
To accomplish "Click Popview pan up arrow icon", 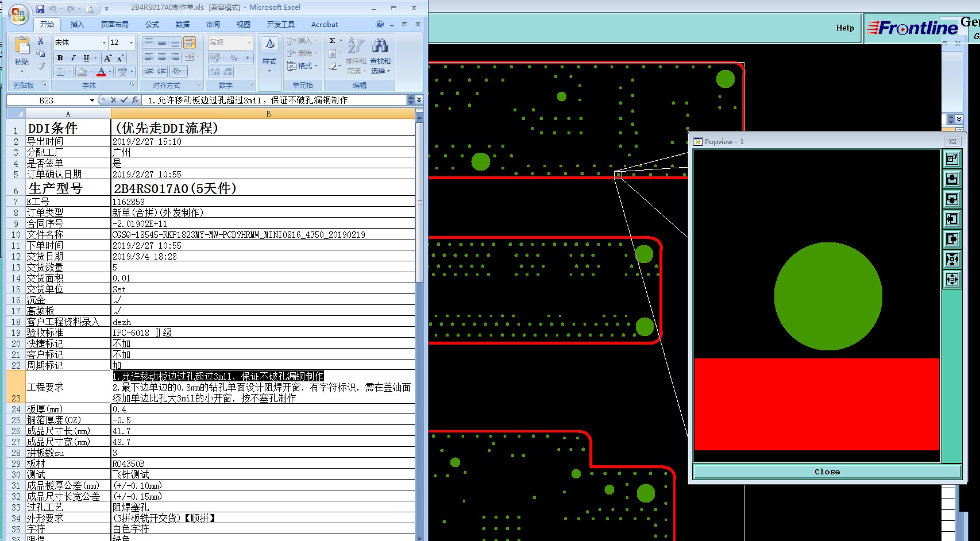I will [952, 179].
